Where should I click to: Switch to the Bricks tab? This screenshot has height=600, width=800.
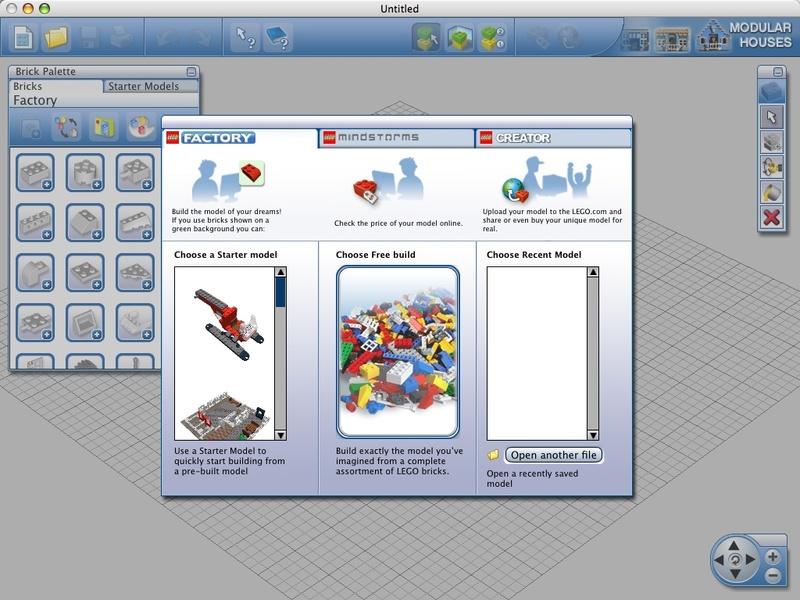point(55,86)
